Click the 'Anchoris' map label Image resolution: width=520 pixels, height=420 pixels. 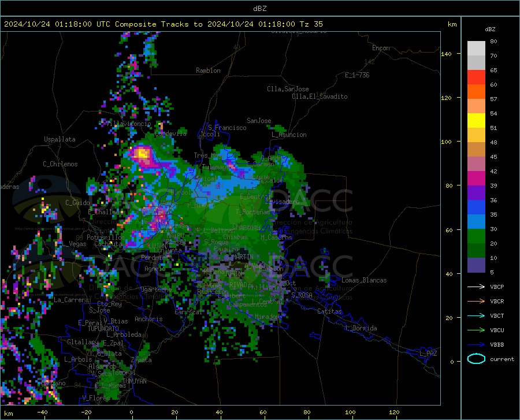[148, 319]
